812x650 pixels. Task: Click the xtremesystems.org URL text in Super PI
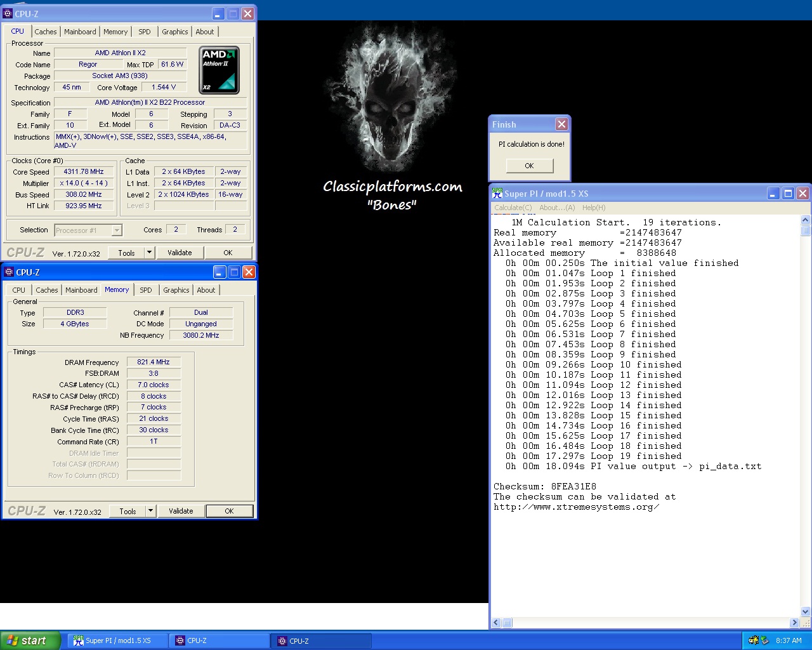[x=577, y=507]
